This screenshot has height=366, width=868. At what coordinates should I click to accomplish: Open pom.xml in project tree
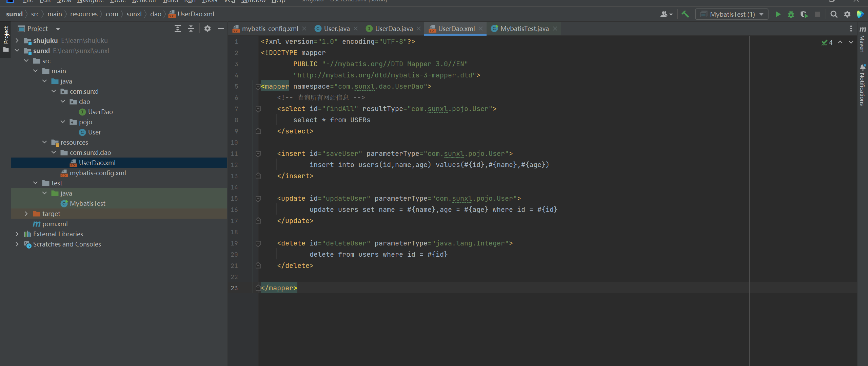point(55,224)
